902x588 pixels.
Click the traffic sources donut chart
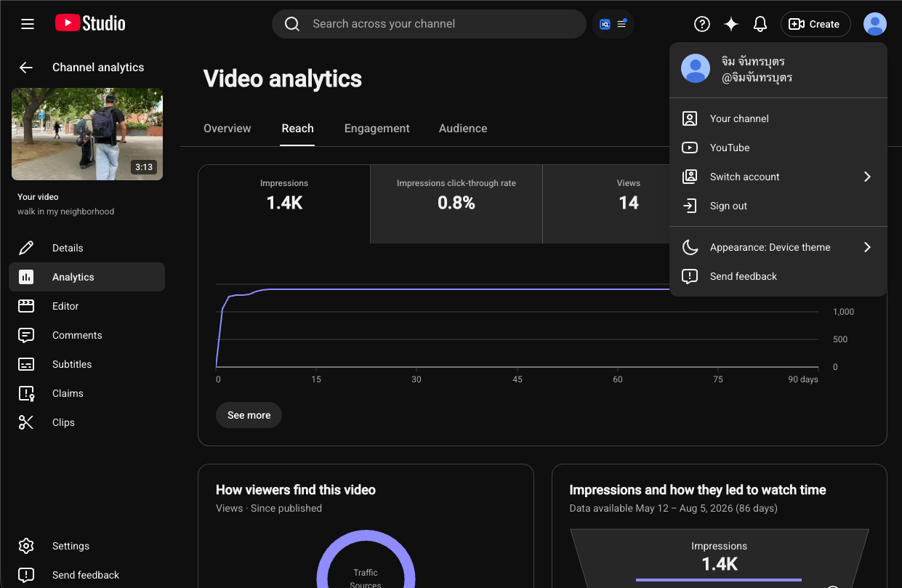(x=366, y=559)
